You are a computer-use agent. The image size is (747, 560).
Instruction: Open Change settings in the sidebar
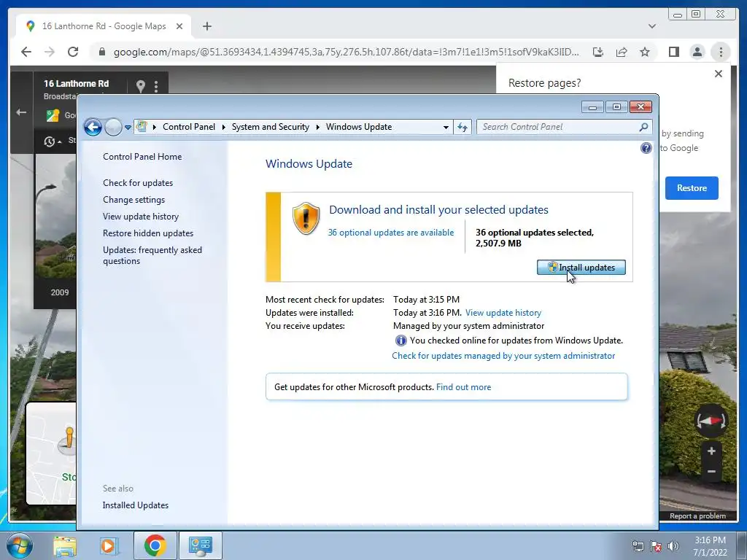(134, 200)
